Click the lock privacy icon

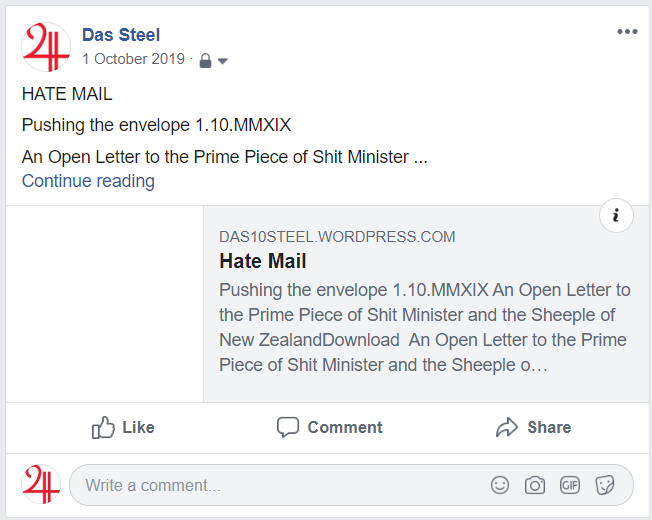pos(205,60)
